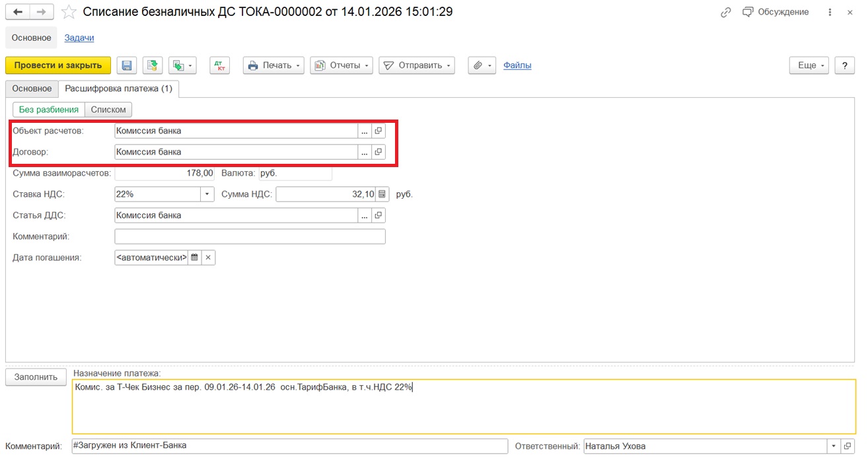Open calendar icon for Дата погашения
Image resolution: width=868 pixels, height=465 pixels.
point(194,258)
